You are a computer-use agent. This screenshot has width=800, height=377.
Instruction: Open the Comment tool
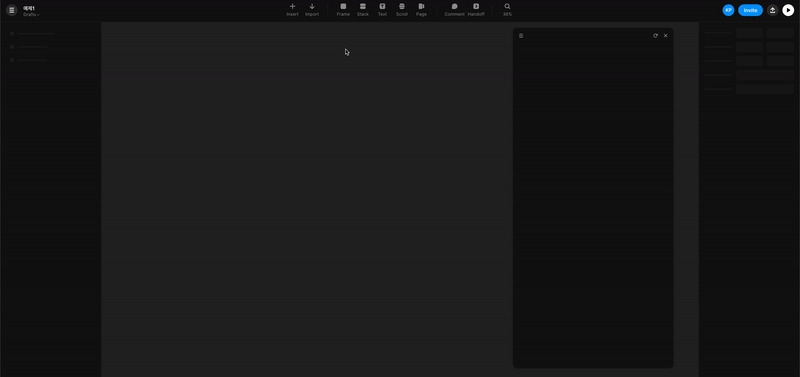point(454,10)
